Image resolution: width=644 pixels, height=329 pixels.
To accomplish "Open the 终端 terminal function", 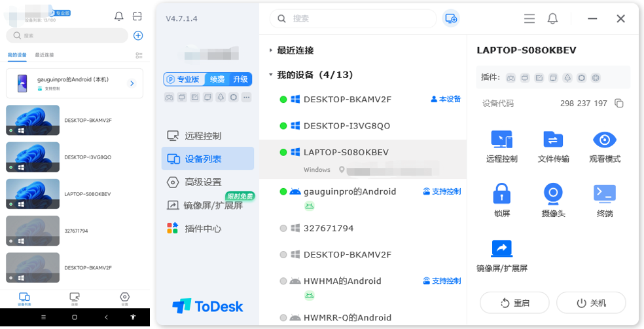I will click(605, 201).
